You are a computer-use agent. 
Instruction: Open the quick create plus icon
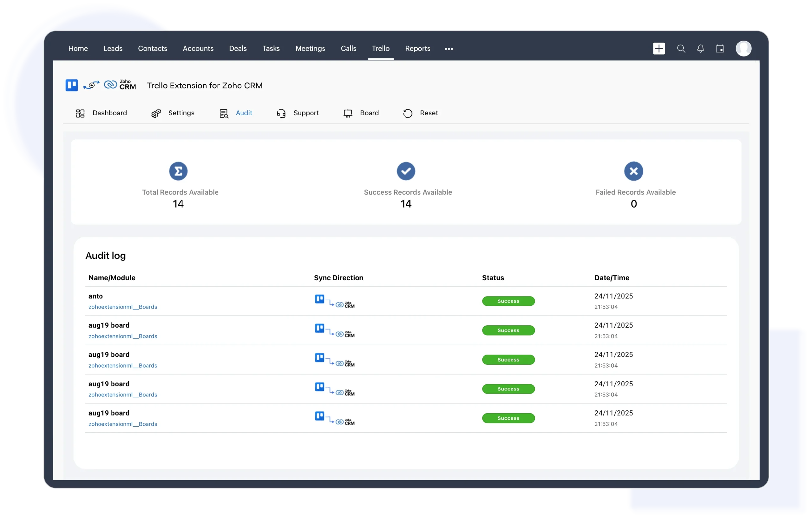(659, 49)
